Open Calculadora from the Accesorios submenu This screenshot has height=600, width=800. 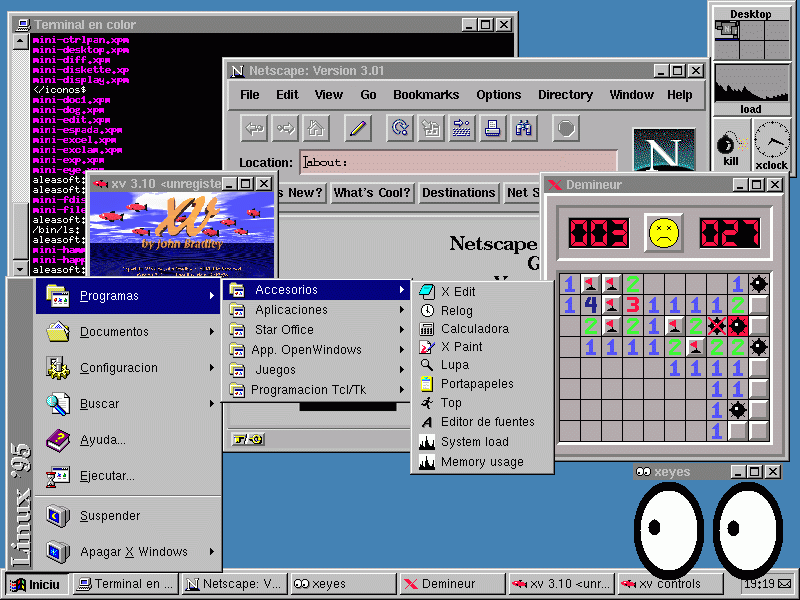pyautogui.click(x=474, y=329)
